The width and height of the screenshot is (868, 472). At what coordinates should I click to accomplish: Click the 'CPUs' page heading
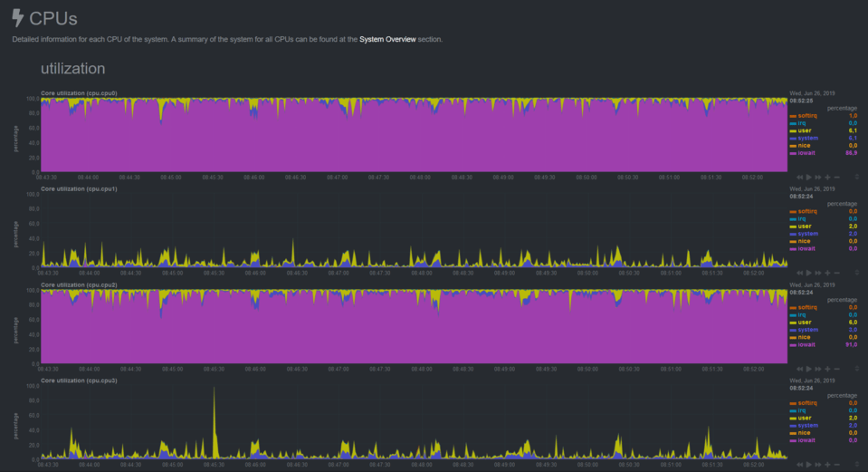(x=53, y=18)
